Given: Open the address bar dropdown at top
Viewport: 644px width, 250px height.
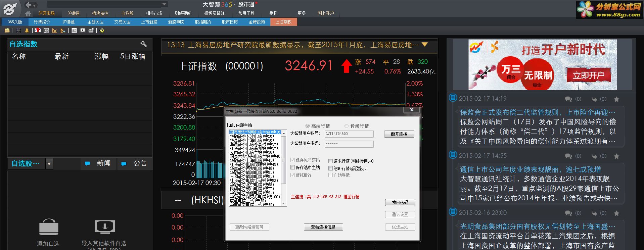Looking at the screenshot, I should [164, 5].
